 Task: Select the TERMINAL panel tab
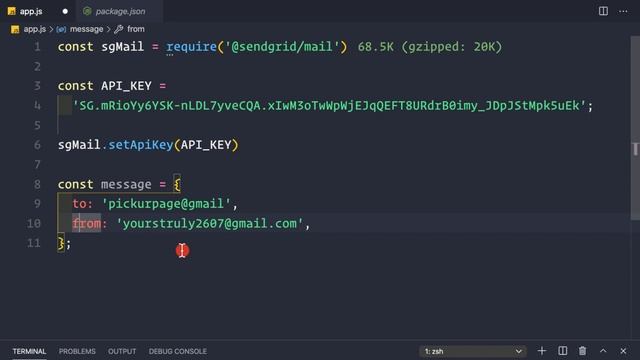(x=29, y=351)
